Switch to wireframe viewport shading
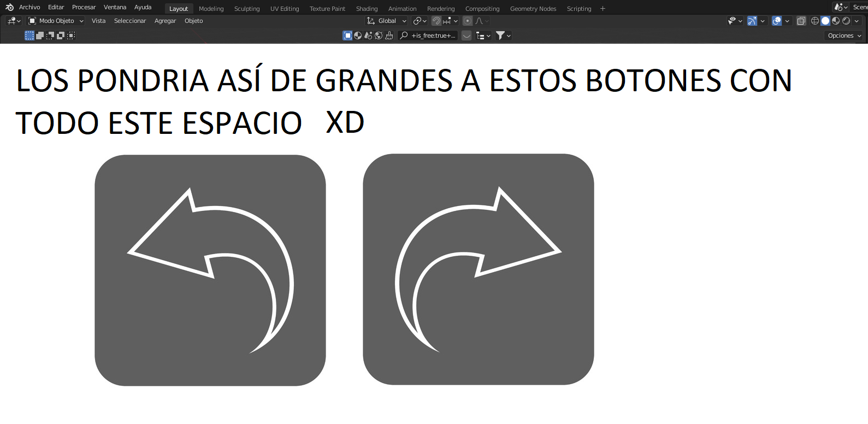The height and width of the screenshot is (424, 868). point(815,21)
